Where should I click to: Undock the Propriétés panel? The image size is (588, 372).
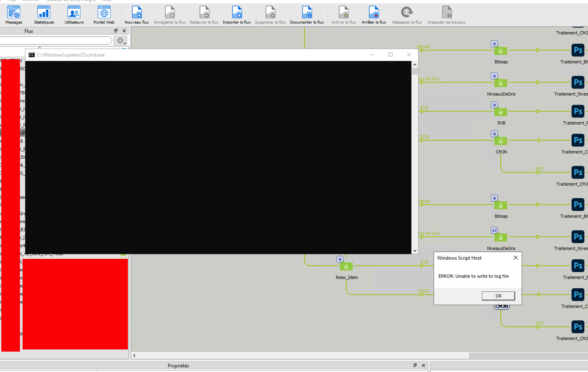415,365
